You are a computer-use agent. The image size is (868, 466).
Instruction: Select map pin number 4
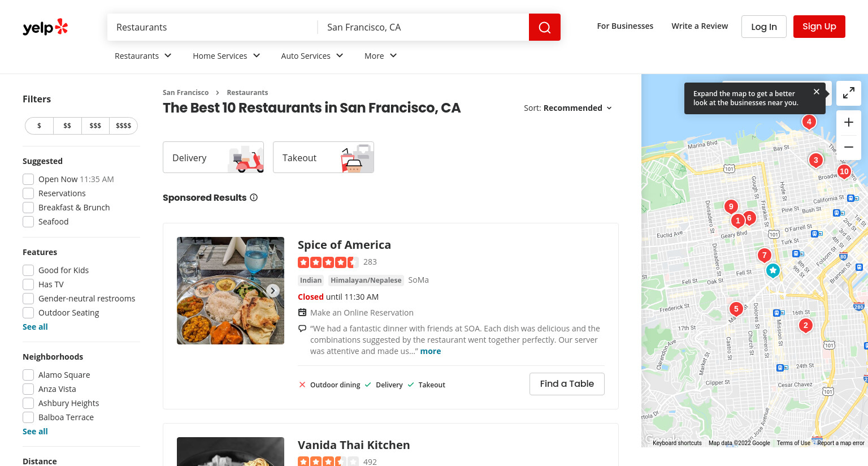pos(809,122)
